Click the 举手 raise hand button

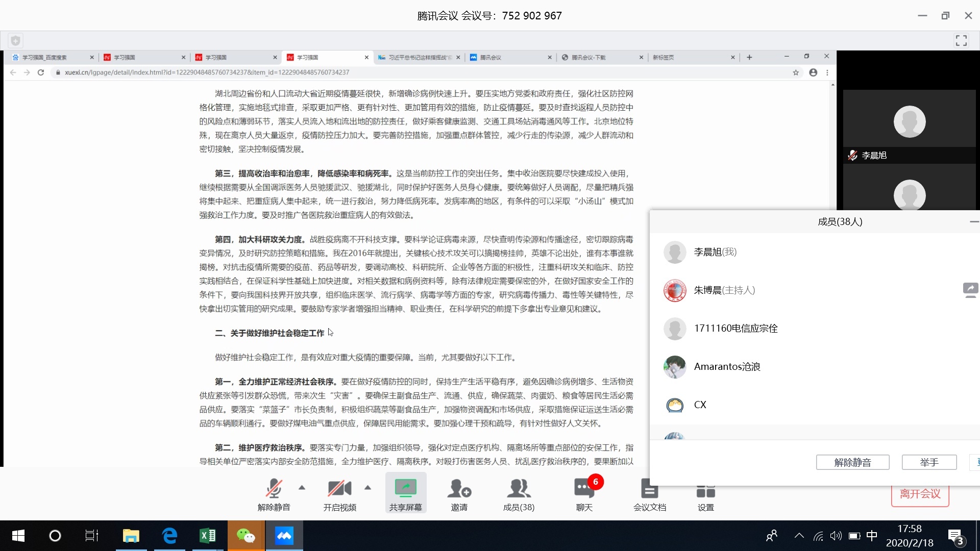click(x=929, y=462)
